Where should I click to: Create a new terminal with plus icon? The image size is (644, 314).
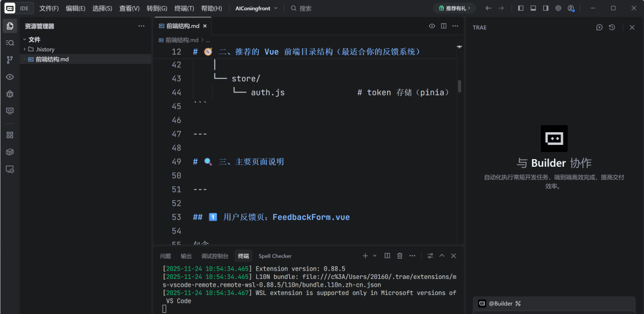coord(365,256)
